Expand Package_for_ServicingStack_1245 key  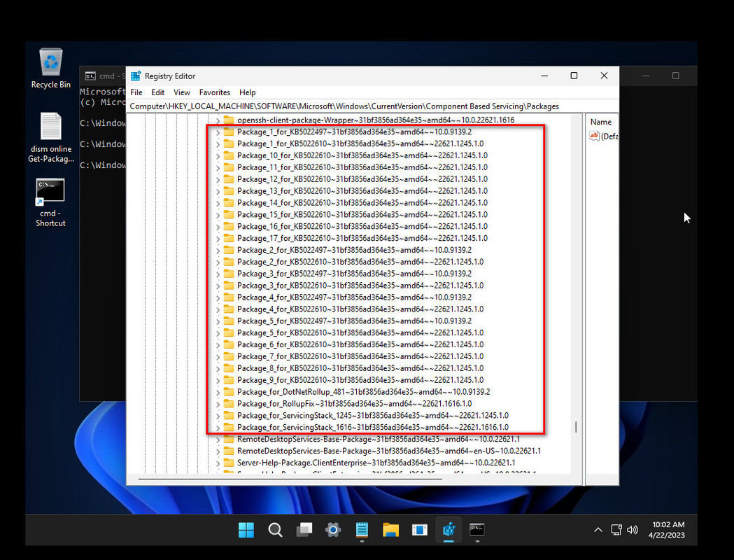[x=218, y=416]
